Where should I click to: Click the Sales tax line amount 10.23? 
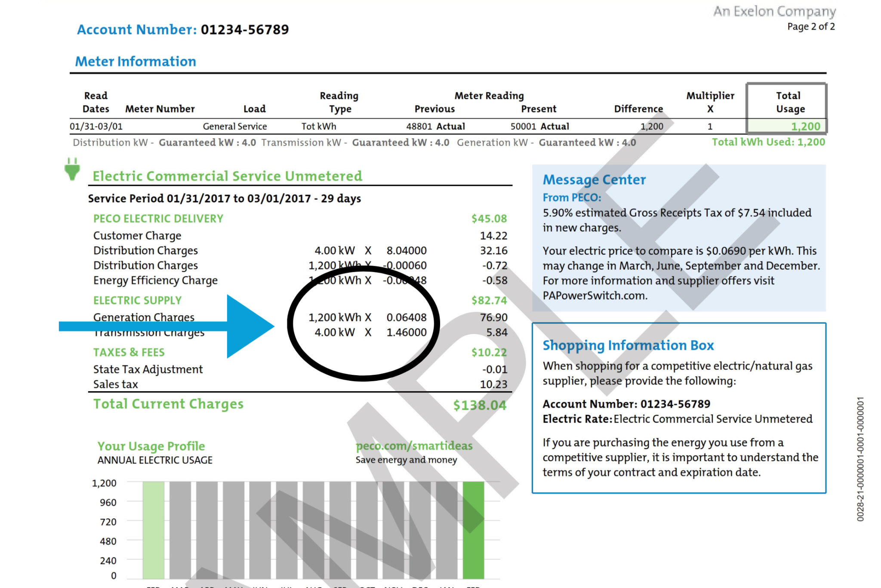point(493,384)
